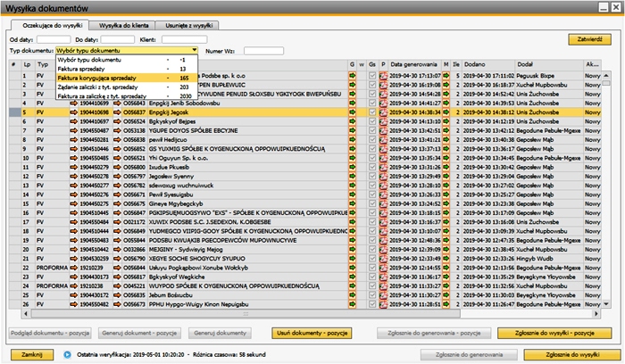Click M column arrow in 13:37:13 row
This screenshot has width=625, height=364.
pos(446,149)
